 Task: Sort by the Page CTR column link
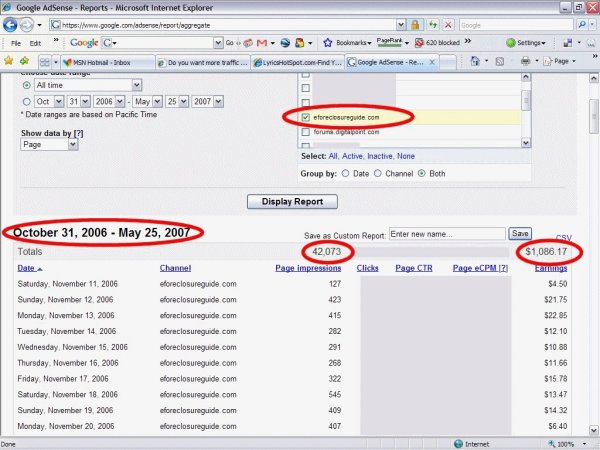[414, 268]
